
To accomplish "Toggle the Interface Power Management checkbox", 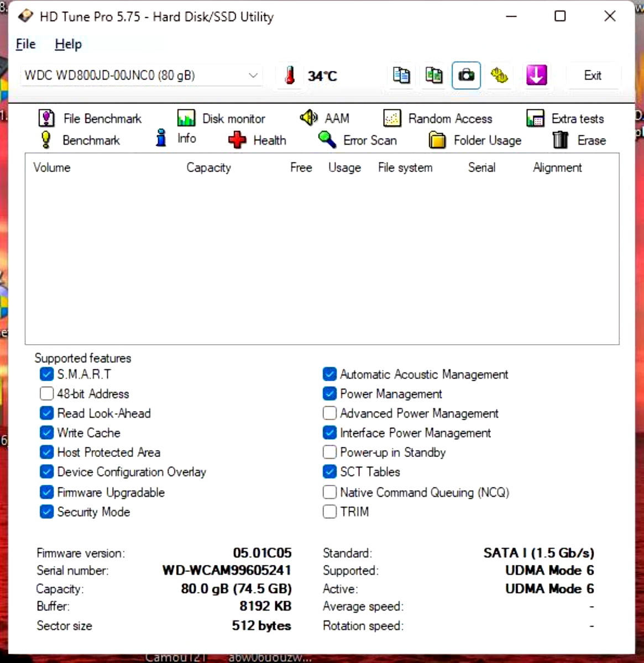I will coord(329,433).
